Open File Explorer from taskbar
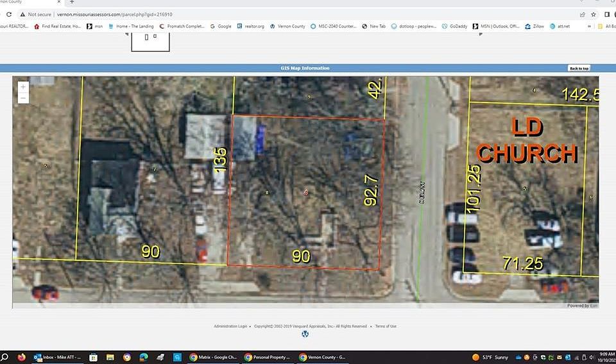Image resolution: width=616 pixels, height=364 pixels. (110, 357)
